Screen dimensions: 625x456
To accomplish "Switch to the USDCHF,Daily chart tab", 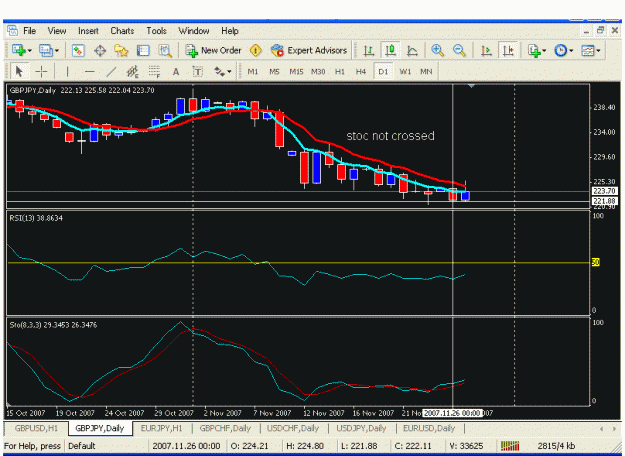I will 293,428.
